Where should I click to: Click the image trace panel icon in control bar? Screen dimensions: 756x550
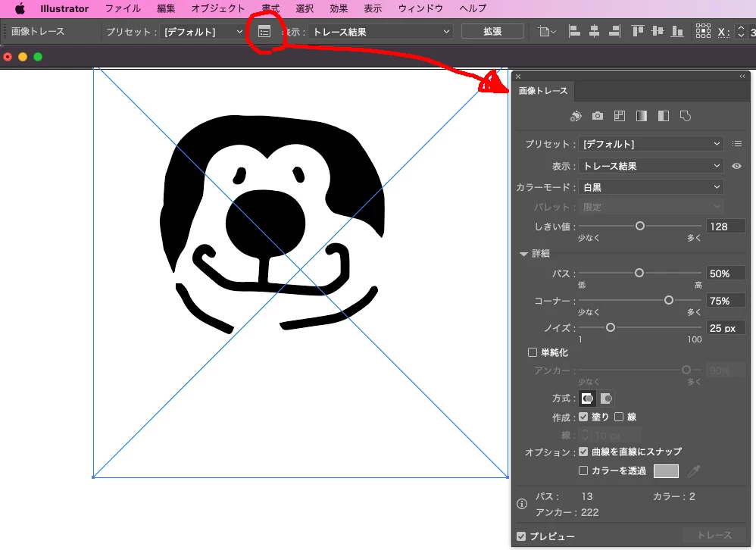tap(264, 32)
